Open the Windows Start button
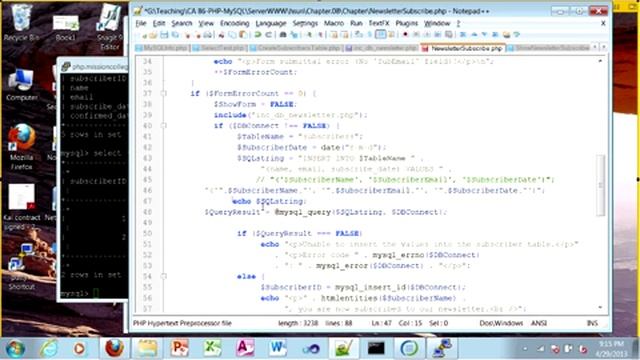Image resolution: width=640 pixels, height=360 pixels. (15, 348)
